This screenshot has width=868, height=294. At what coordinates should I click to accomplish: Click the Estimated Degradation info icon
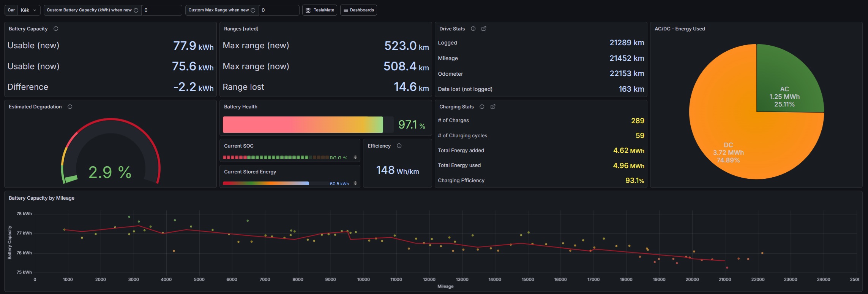70,107
